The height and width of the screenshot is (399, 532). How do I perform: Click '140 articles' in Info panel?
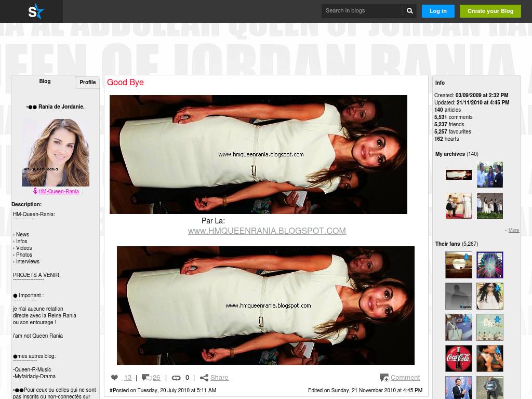point(447,110)
